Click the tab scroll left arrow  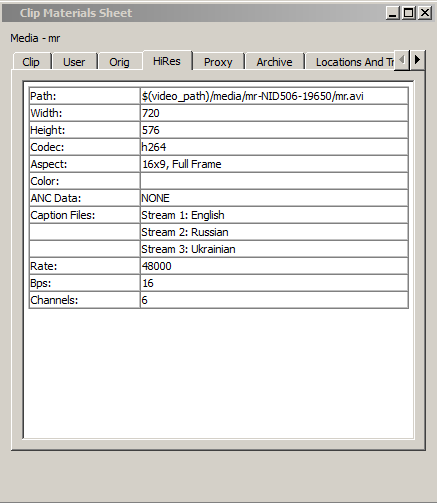click(402, 60)
